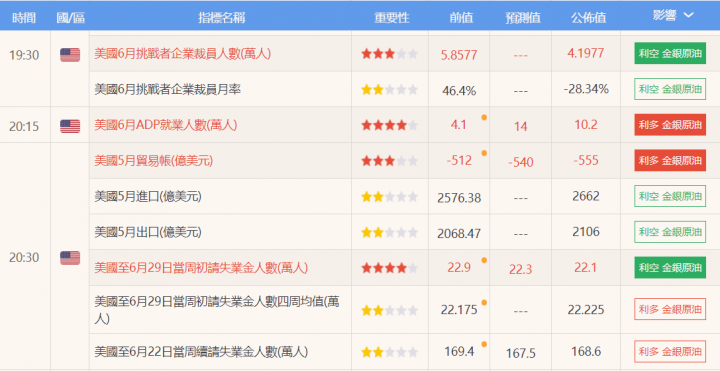
Task: Click forecast value -540
Action: (521, 162)
